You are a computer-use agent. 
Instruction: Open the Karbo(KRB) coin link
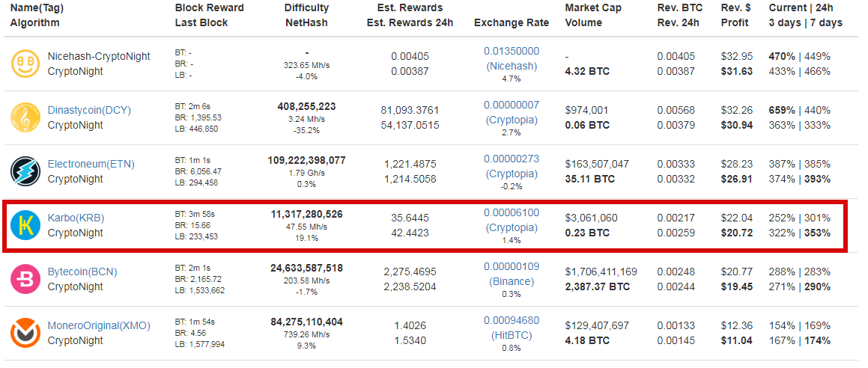[76, 218]
